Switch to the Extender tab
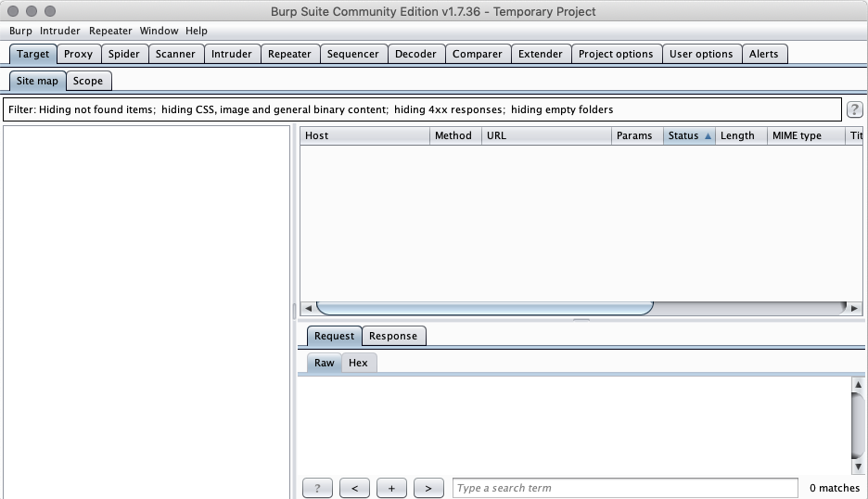Viewport: 868px width, 499px height. pyautogui.click(x=541, y=54)
